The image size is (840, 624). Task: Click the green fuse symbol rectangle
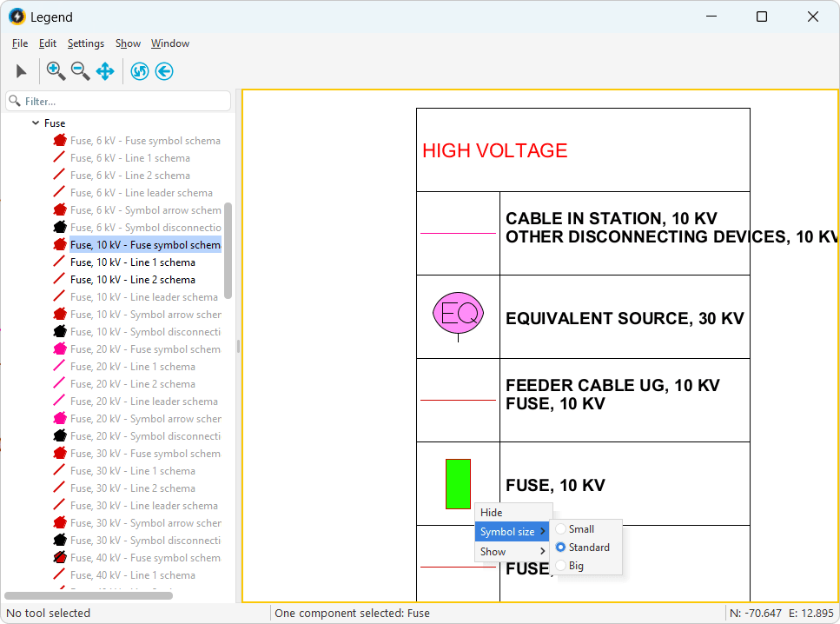[x=458, y=484]
